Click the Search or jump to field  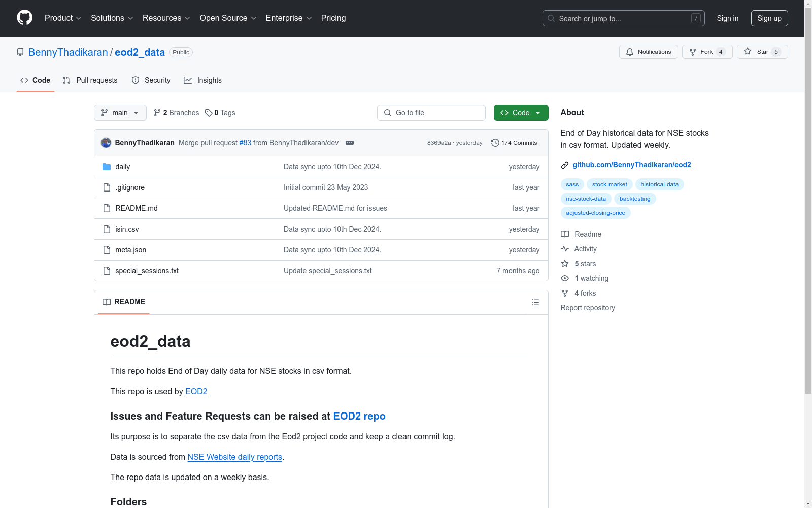pos(624,18)
